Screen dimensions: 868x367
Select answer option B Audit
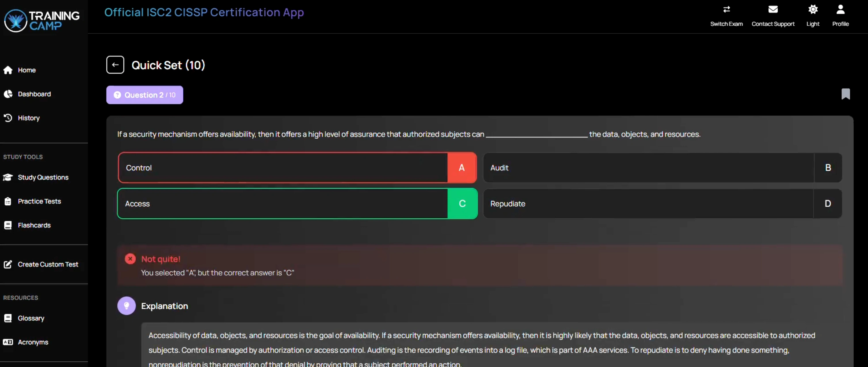click(662, 168)
